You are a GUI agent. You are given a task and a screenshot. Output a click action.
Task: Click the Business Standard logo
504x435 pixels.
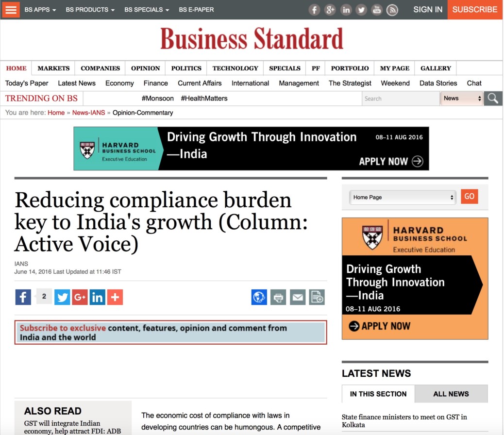coord(252,39)
